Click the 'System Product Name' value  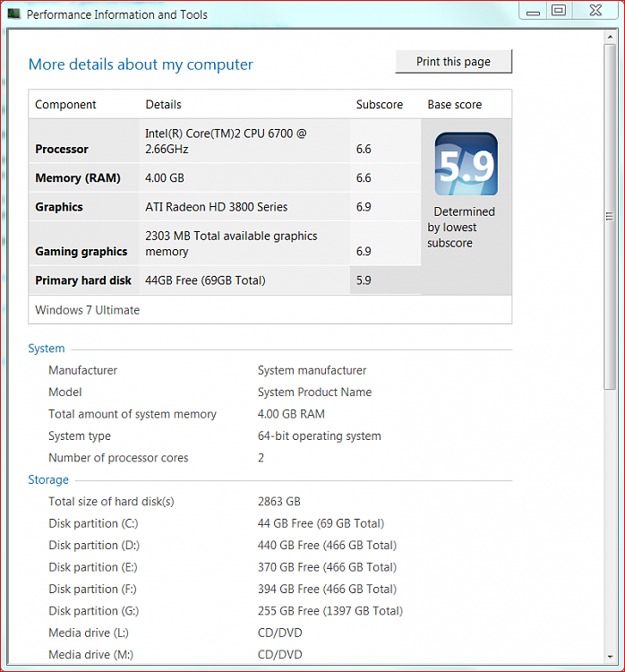point(314,392)
